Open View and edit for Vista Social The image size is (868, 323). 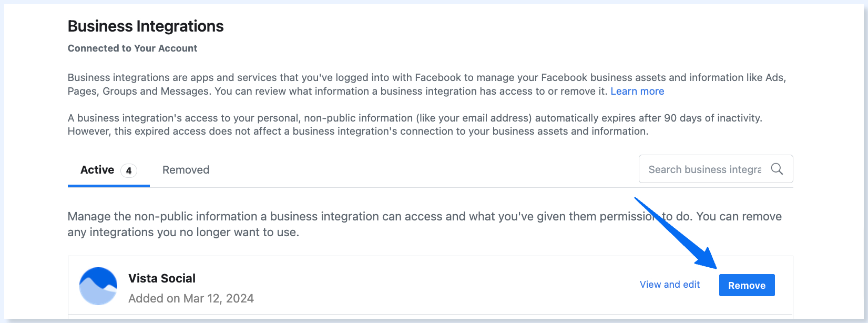[670, 285]
